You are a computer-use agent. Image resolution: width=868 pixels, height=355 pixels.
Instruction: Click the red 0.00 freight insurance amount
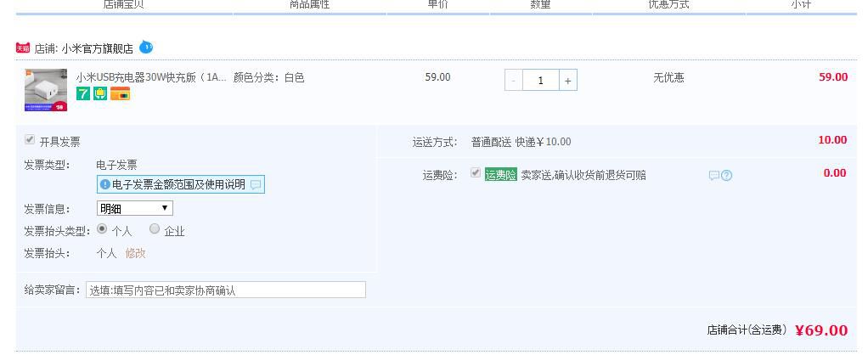836,173
